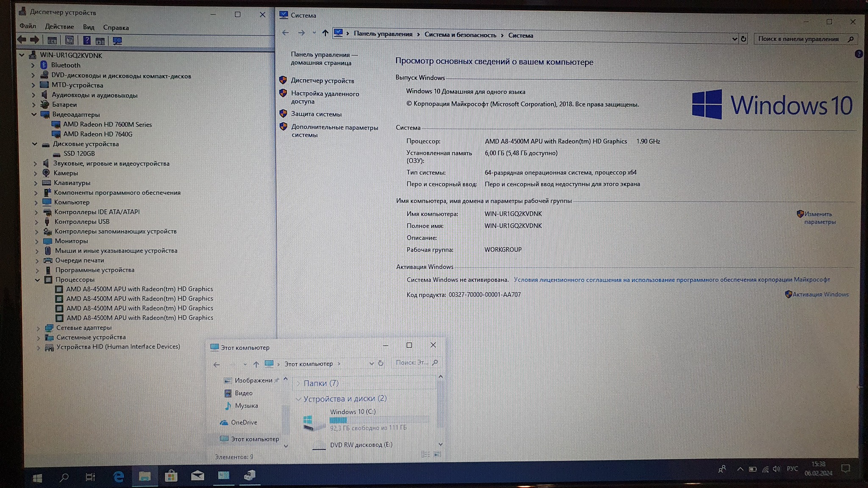The height and width of the screenshot is (488, 868).
Task: Collapse the Устройства и диски group
Action: [x=298, y=399]
